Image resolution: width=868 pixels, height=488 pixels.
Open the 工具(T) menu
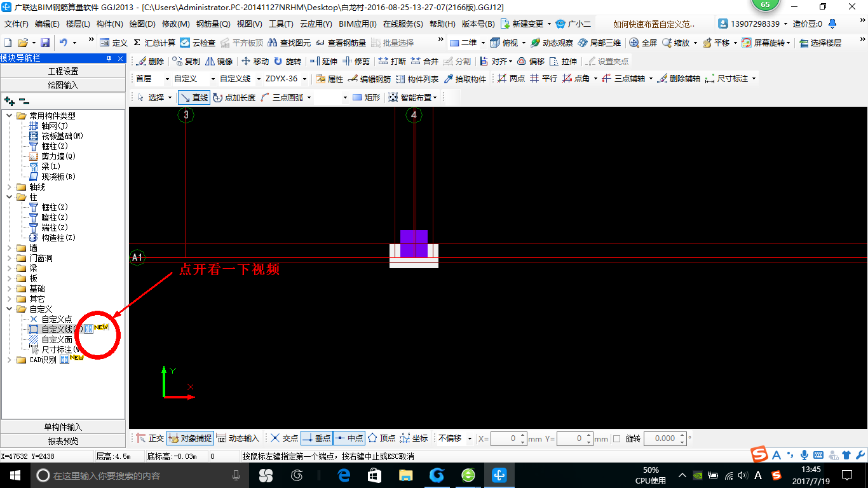click(x=281, y=24)
